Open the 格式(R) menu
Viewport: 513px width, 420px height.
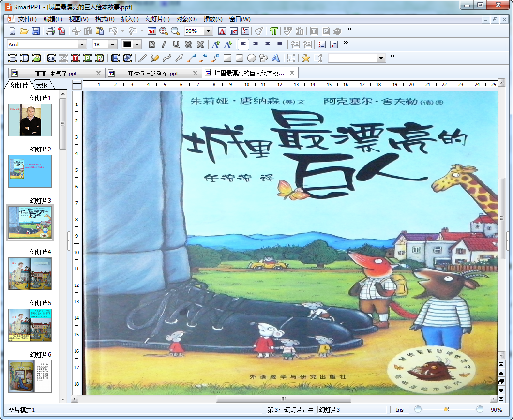105,19
